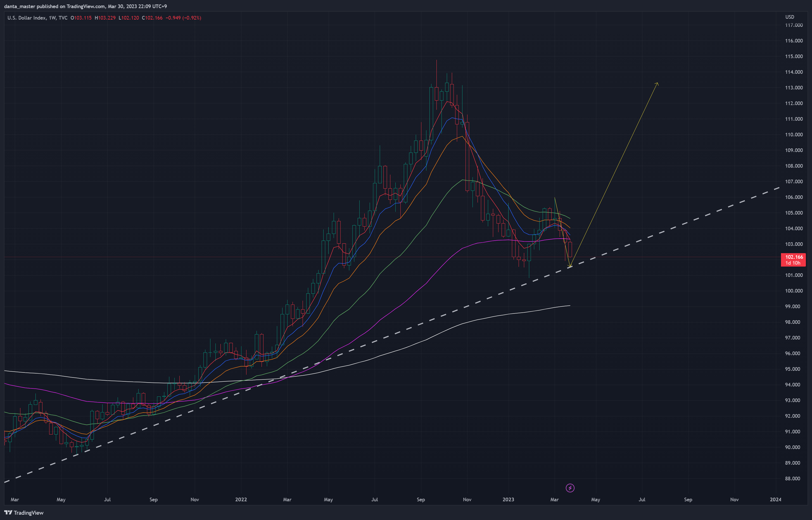Image resolution: width=812 pixels, height=520 pixels.
Task: Click the 110.000 price axis label
Action: (x=794, y=134)
